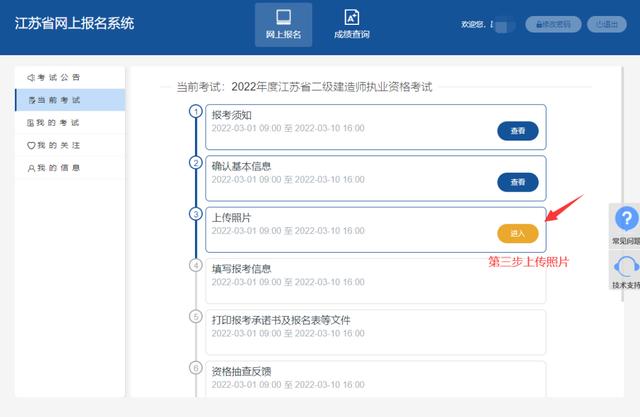Image resolution: width=640 pixels, height=417 pixels.
Task: Open the 成绩查询 score lookup icon
Action: point(351,18)
